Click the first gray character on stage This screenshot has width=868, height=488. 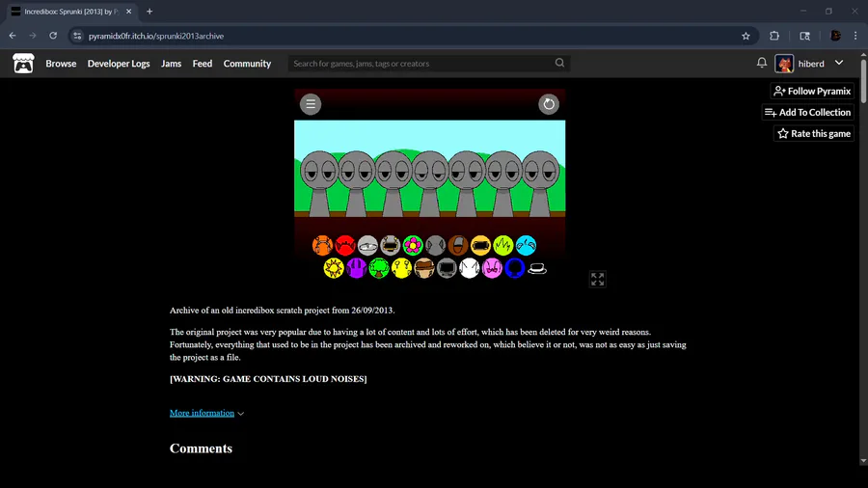pyautogui.click(x=319, y=183)
